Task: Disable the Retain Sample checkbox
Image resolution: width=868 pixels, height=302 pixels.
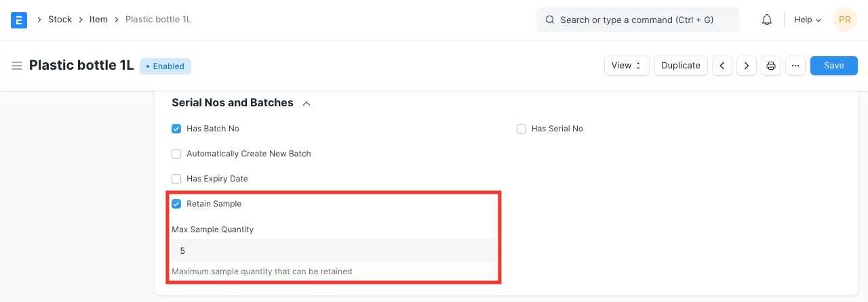Action: [x=176, y=204]
